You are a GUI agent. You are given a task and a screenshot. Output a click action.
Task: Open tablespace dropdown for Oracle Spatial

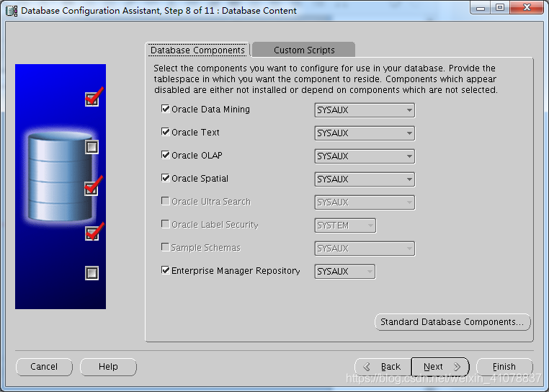365,179
